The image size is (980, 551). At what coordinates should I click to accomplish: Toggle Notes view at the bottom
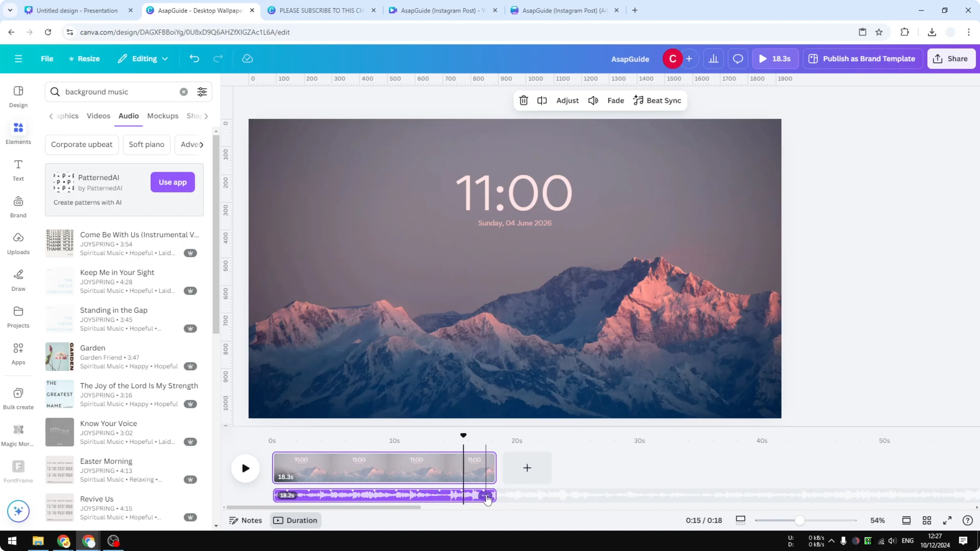(245, 520)
